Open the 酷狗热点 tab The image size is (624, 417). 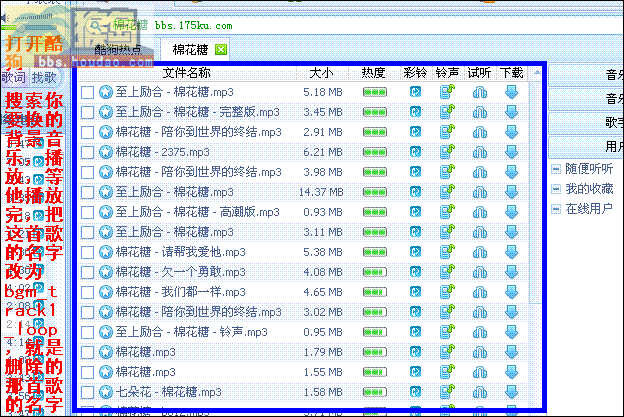118,50
